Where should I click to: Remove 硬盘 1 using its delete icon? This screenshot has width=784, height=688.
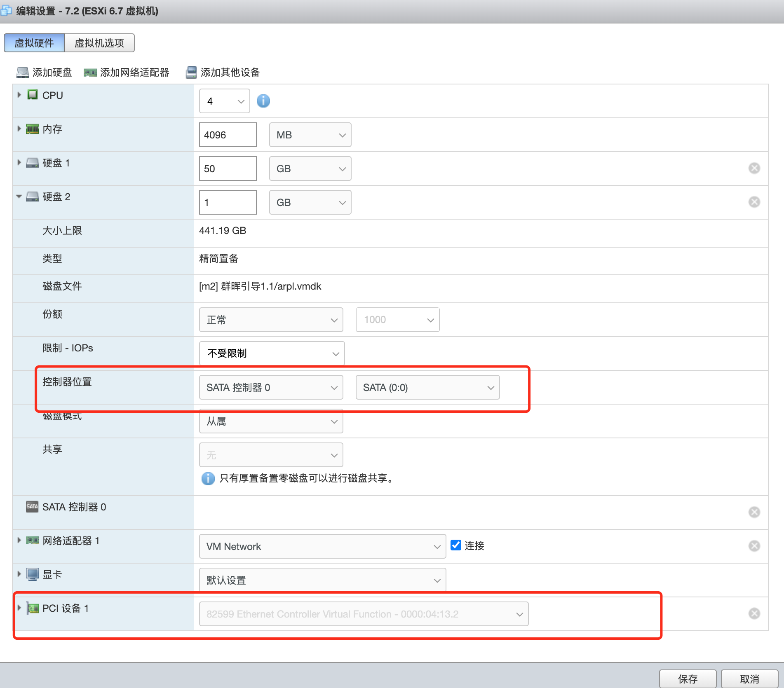click(755, 168)
